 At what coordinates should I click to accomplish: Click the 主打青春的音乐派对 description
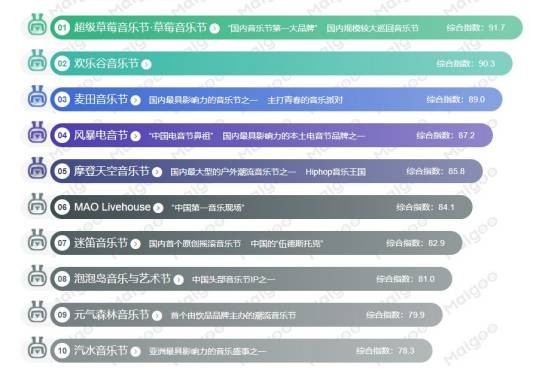[305, 100]
